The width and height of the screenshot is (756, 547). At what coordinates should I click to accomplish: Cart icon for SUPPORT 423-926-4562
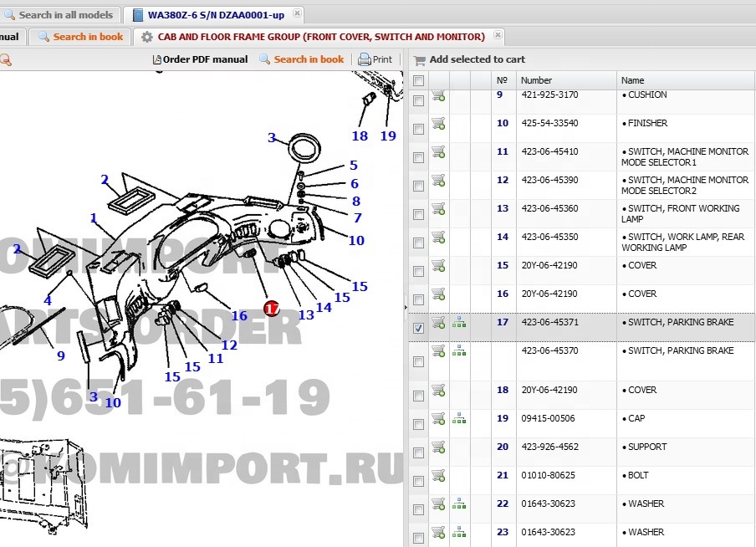[438, 447]
